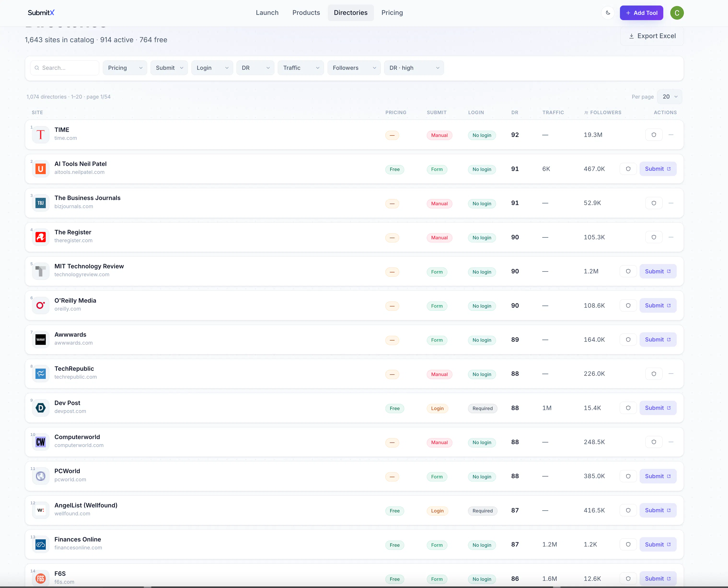Click the PCWorld globe logo
The height and width of the screenshot is (588, 728).
40,476
